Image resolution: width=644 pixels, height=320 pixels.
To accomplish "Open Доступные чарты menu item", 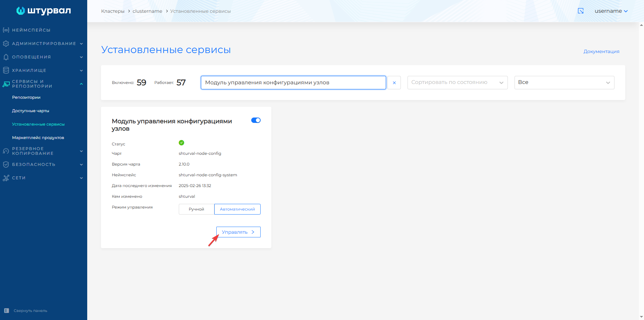I will pos(31,111).
